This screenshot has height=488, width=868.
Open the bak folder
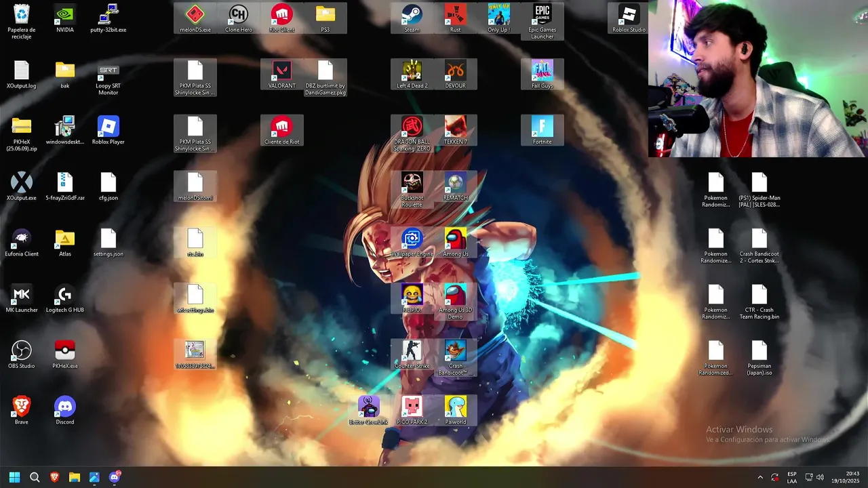pos(65,74)
